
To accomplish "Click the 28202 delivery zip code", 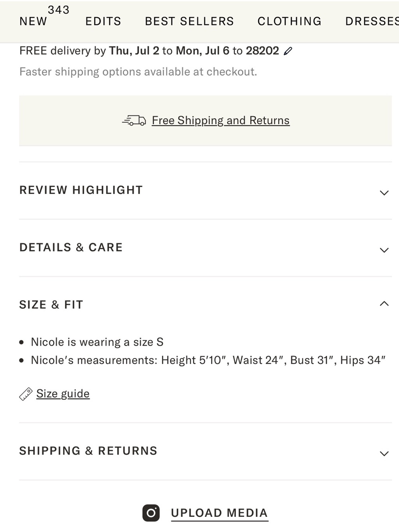I will point(263,51).
